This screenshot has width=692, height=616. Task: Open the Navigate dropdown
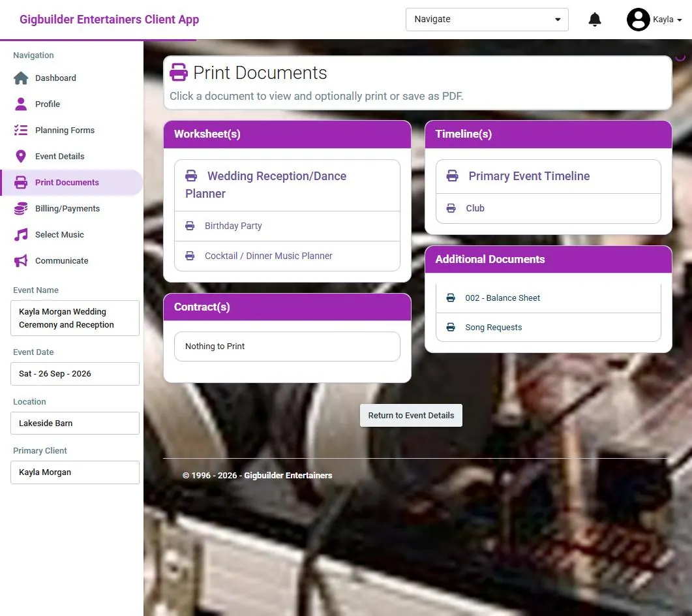(x=487, y=20)
